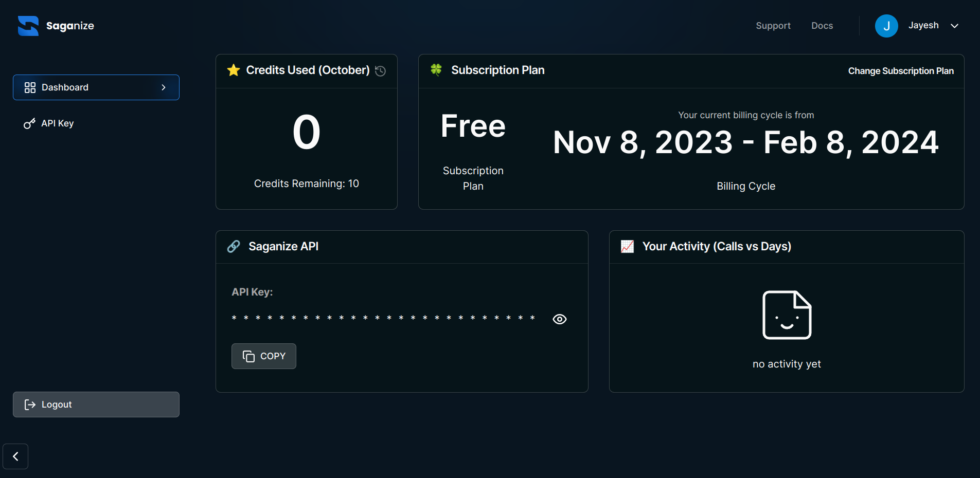
Task: Click the J user avatar
Action: [886, 26]
